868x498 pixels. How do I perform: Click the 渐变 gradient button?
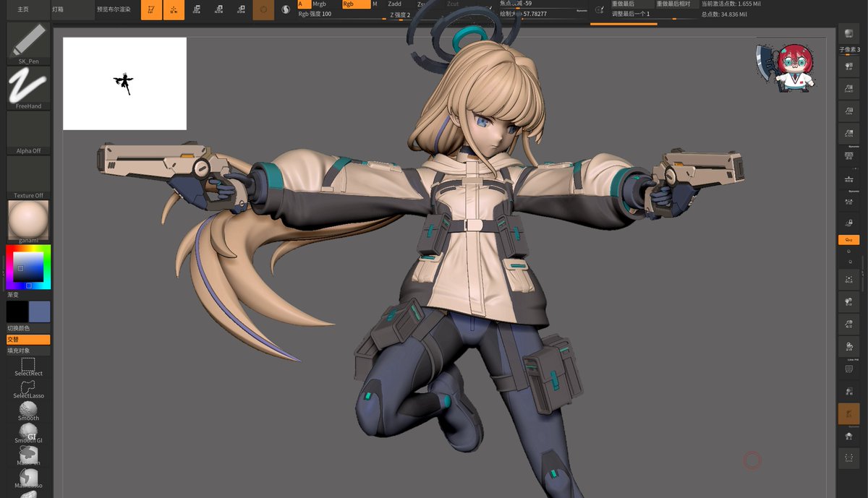[x=28, y=295]
